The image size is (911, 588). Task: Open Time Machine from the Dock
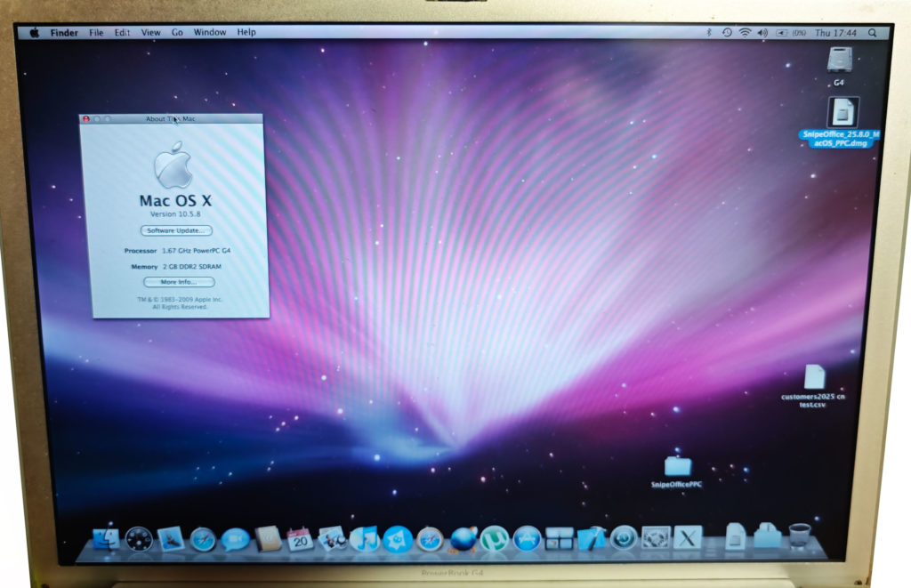[624, 538]
